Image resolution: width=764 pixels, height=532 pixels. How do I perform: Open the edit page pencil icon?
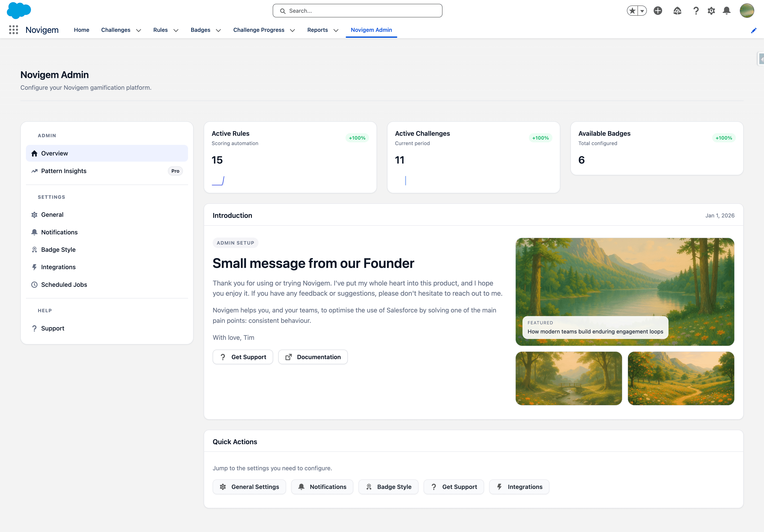(754, 30)
